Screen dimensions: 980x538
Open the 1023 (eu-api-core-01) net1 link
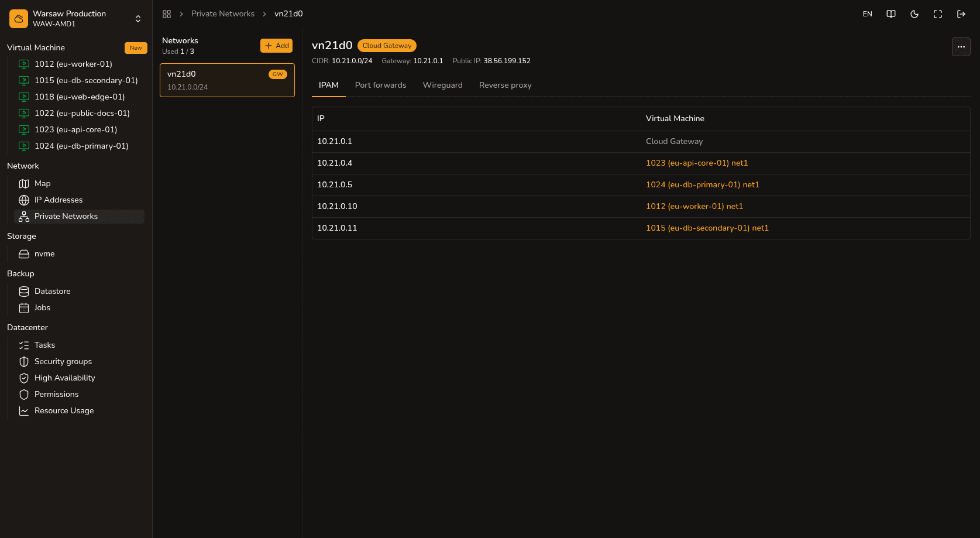click(697, 163)
